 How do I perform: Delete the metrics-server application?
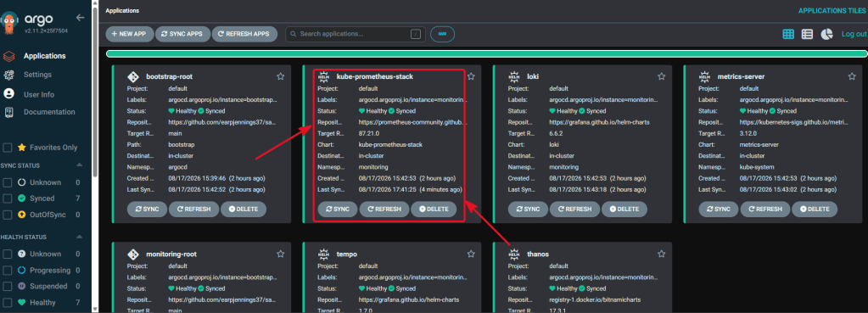(815, 209)
